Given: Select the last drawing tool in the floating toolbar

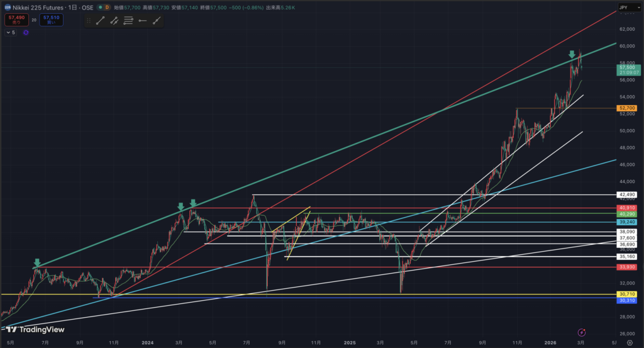Looking at the screenshot, I should pos(156,21).
